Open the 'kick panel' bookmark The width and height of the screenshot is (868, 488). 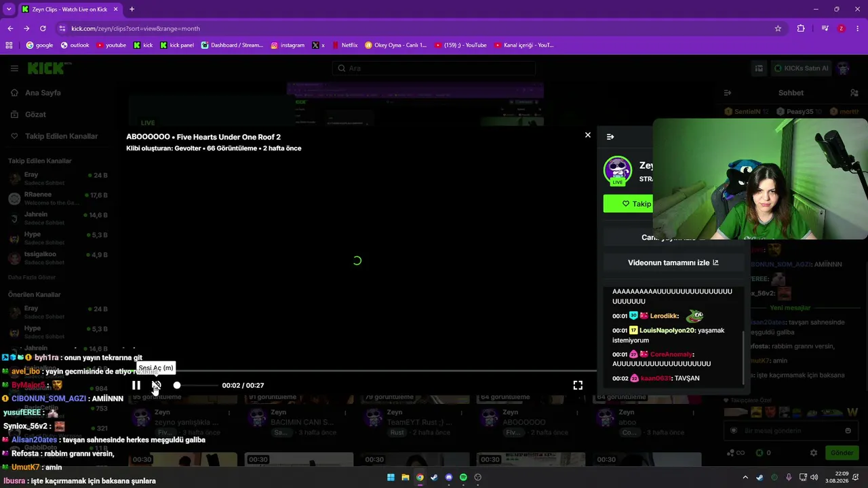[177, 45]
